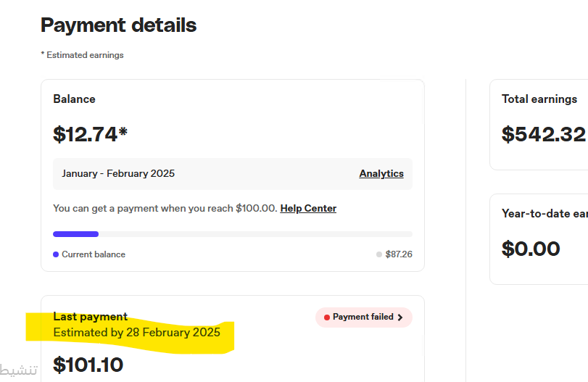Expand the Payment failed chevron arrow
The width and height of the screenshot is (588, 382).
(400, 317)
